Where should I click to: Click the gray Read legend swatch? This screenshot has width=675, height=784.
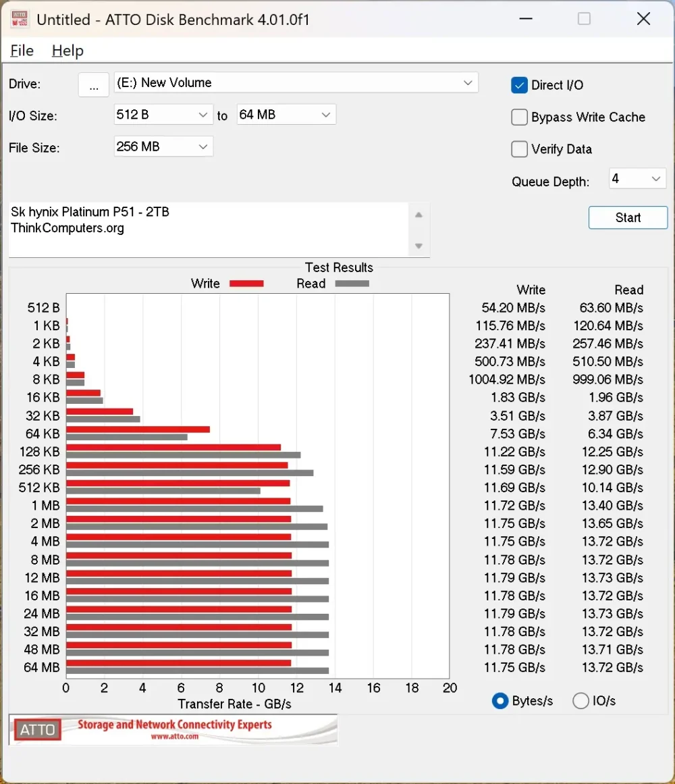coord(352,284)
